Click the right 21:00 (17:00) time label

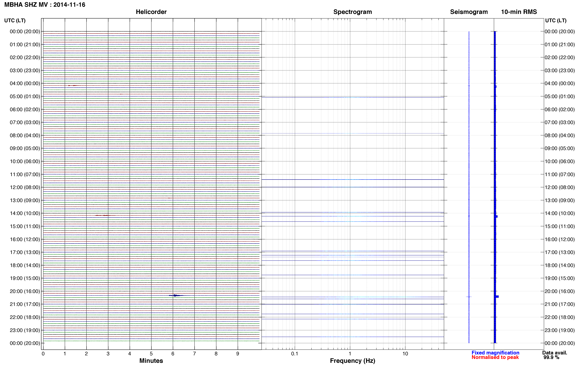560,304
